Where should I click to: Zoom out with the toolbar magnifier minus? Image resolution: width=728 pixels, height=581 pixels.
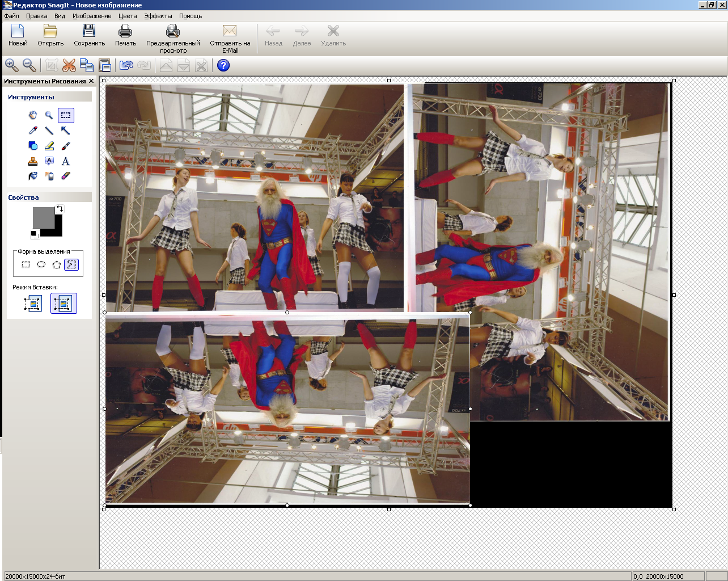pos(29,66)
